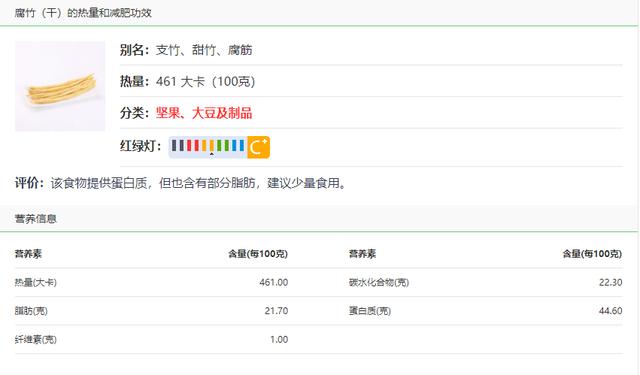Click the 蛋白质(克) nutrient row label
640x375 pixels.
coord(370,311)
